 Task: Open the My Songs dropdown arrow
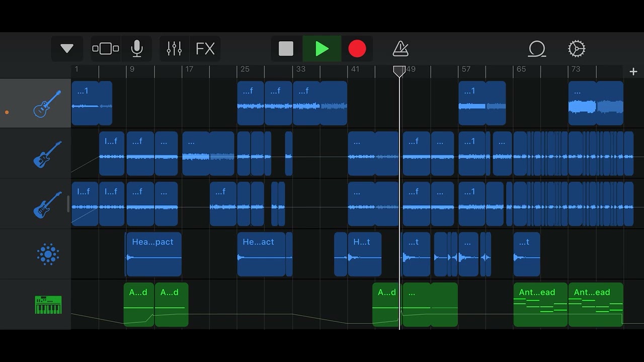click(67, 49)
